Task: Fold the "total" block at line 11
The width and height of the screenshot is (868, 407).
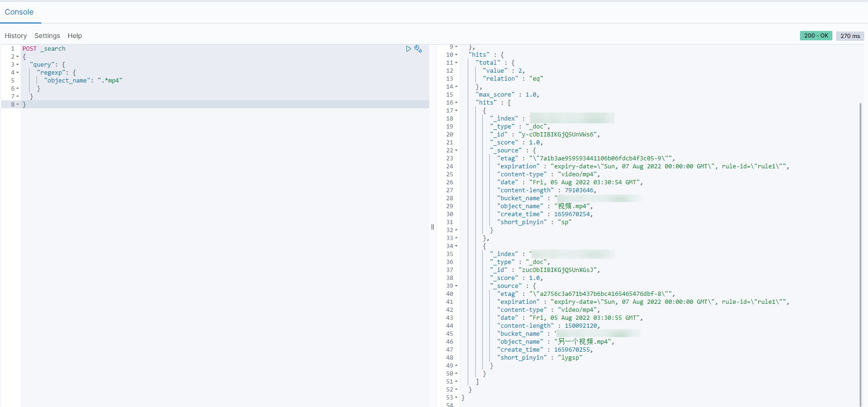Action: (456, 63)
